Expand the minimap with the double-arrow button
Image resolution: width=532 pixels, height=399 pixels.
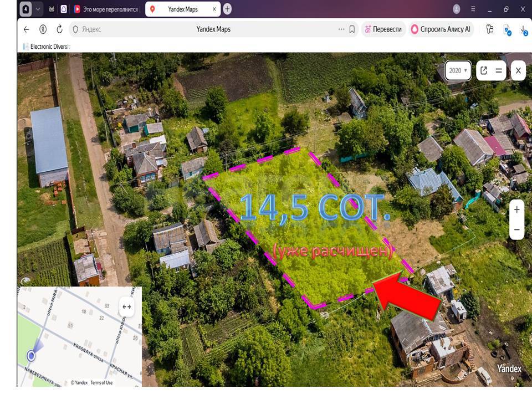coord(126,306)
